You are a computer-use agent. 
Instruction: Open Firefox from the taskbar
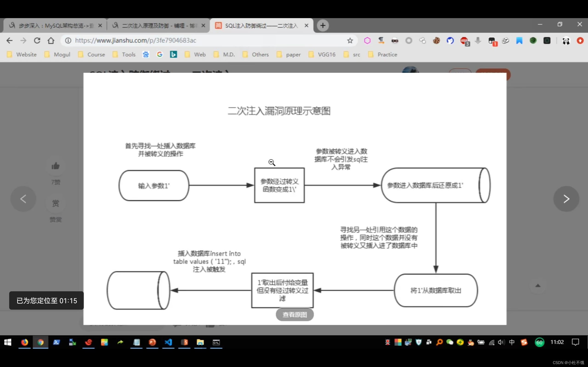[24, 342]
